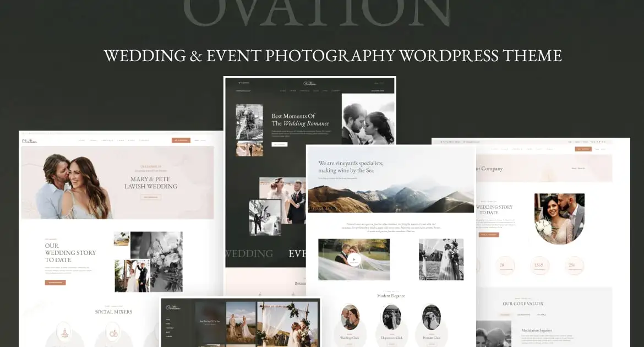Click the 'OUR WEDDING STORY TO DATE' heading in left mockup

click(70, 253)
